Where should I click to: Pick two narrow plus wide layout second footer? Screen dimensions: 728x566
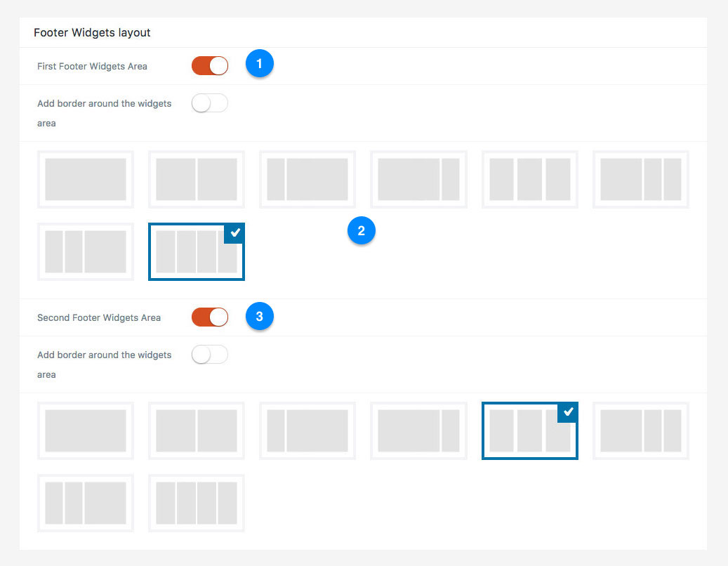tap(86, 503)
